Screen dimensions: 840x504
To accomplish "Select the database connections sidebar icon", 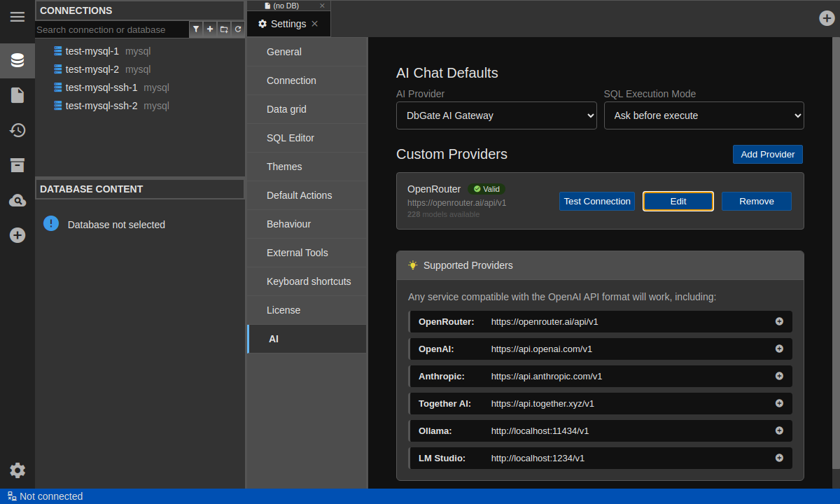I will pyautogui.click(x=17, y=60).
